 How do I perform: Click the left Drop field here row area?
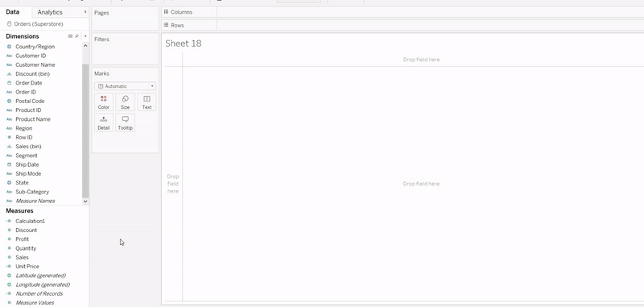click(173, 184)
